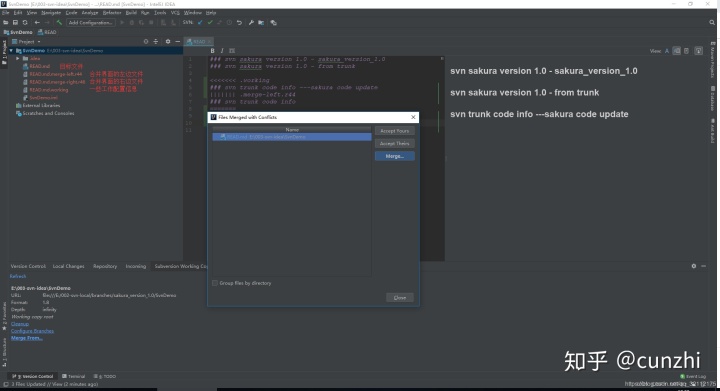Click the scroll-from-source target icon
720x391 pixels.
pyautogui.click(x=146, y=41)
